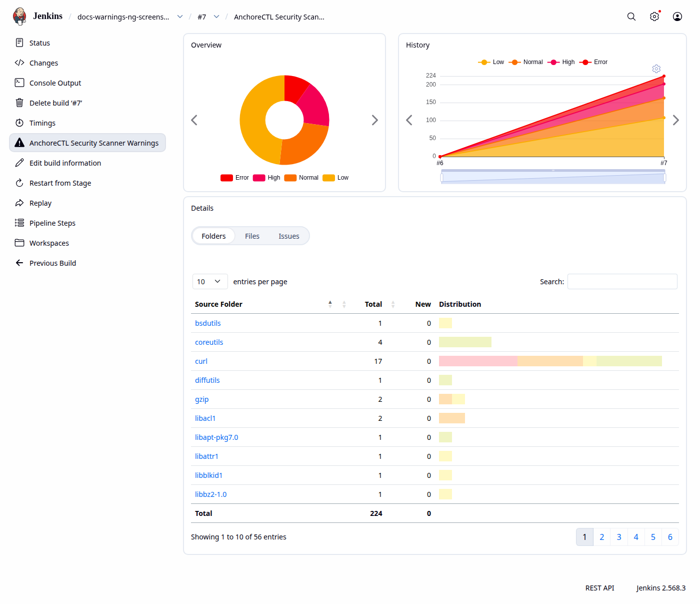This screenshot has height=604, width=700.
Task: Show next History chart
Action: point(676,120)
